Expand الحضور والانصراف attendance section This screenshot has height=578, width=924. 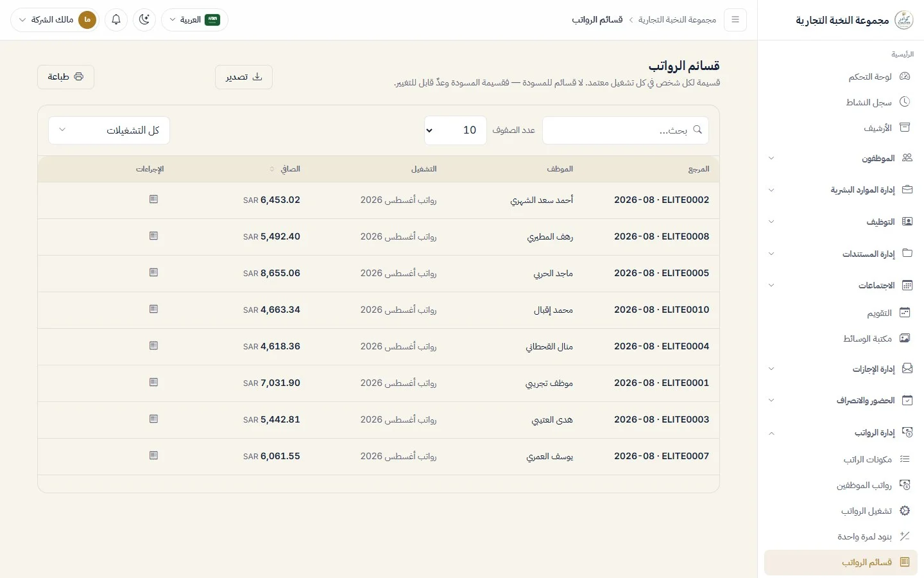[x=841, y=400]
